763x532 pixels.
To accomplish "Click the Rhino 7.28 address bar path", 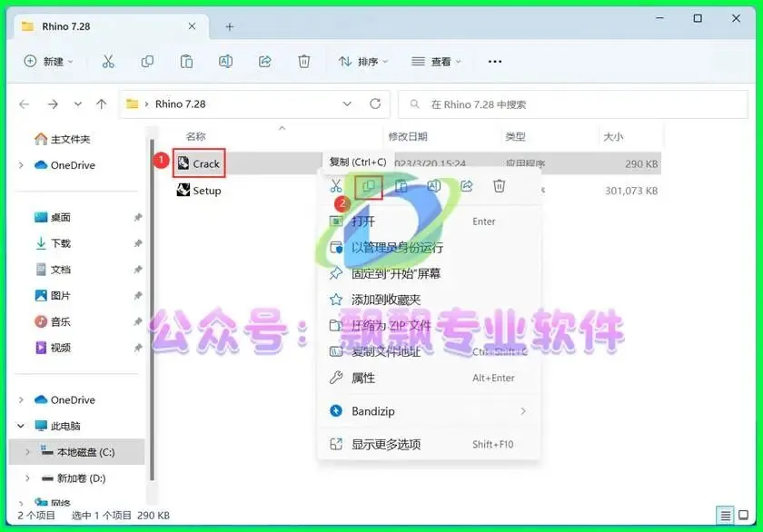I will 180,104.
